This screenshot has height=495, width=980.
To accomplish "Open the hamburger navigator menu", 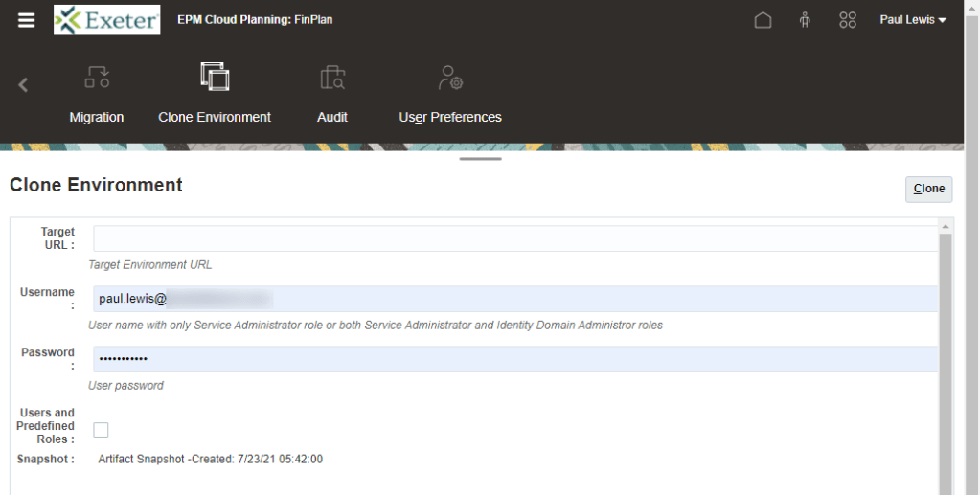I will tap(26, 20).
